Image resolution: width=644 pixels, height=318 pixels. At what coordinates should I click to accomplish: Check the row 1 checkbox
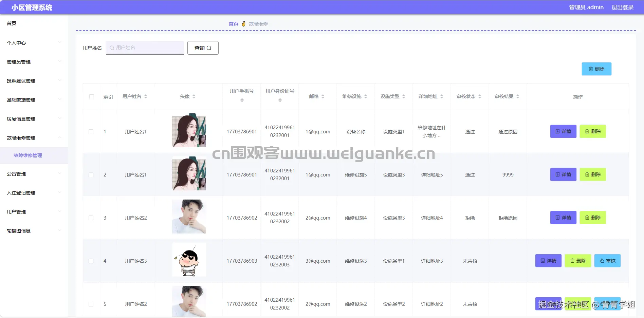[x=91, y=132]
